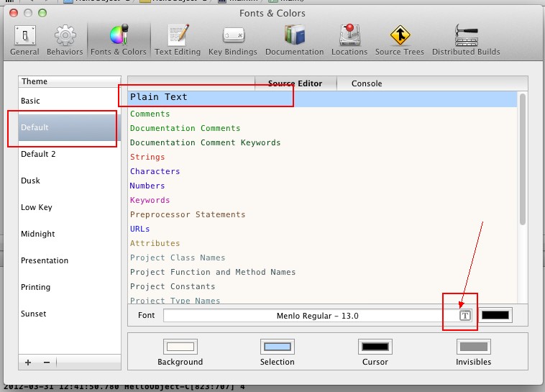Screen dimensions: 545x392
Task: Click the syntax list vertical scrollbar
Action: click(523, 159)
